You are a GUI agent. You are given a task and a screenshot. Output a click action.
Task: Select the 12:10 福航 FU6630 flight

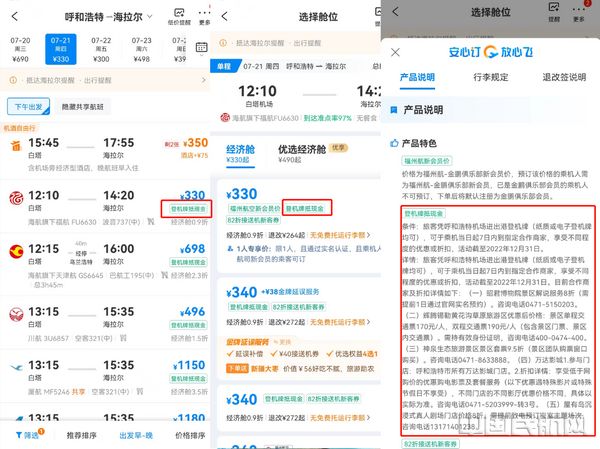[x=105, y=209]
